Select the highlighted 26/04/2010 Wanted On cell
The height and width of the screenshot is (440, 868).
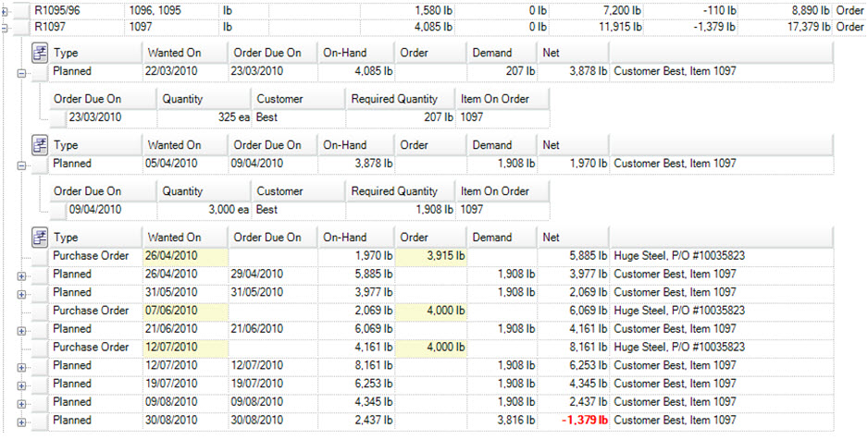click(x=183, y=256)
